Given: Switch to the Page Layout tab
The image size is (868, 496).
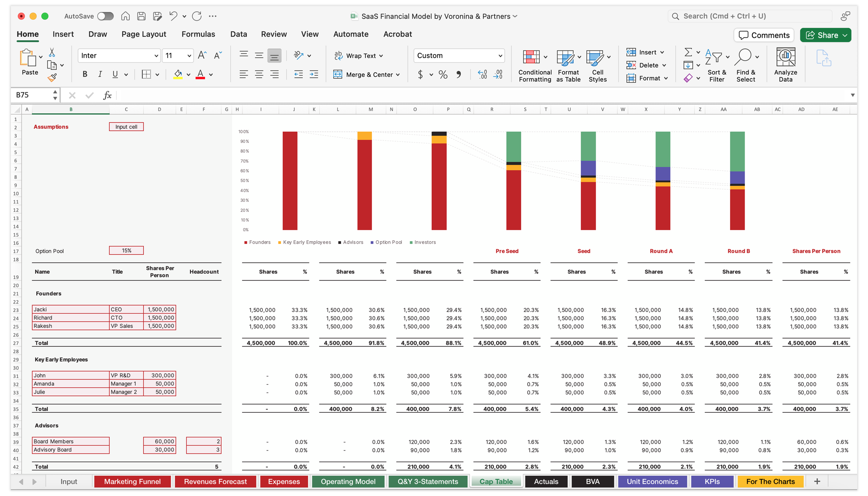Looking at the screenshot, I should click(144, 34).
